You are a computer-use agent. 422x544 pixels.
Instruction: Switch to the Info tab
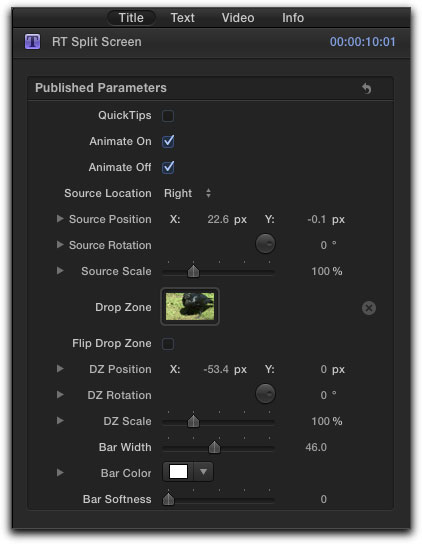coord(293,18)
